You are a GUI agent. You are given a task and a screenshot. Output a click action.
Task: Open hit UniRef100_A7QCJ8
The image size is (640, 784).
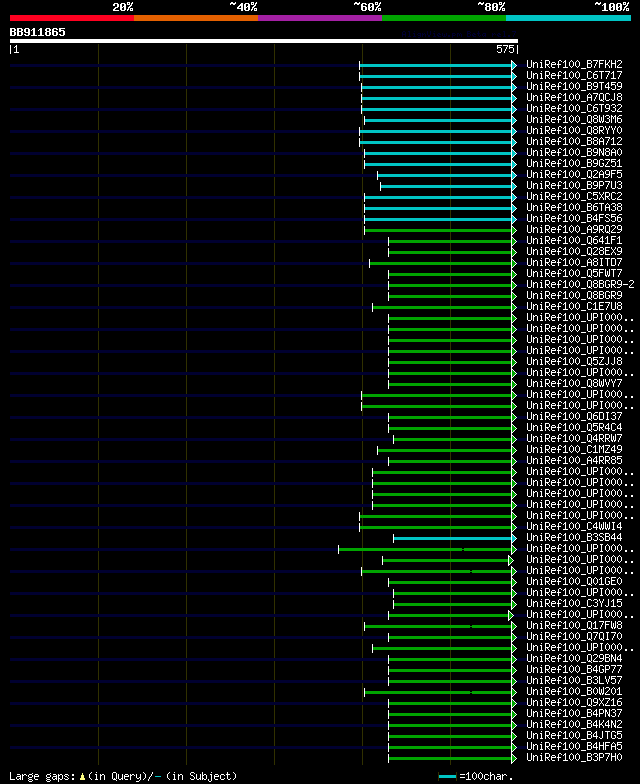point(574,98)
